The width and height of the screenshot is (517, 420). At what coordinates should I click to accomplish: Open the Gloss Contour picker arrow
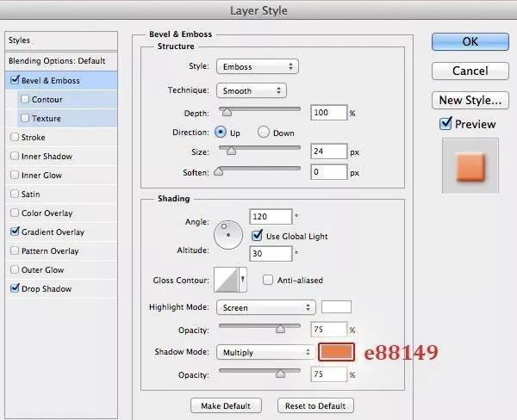tap(243, 280)
